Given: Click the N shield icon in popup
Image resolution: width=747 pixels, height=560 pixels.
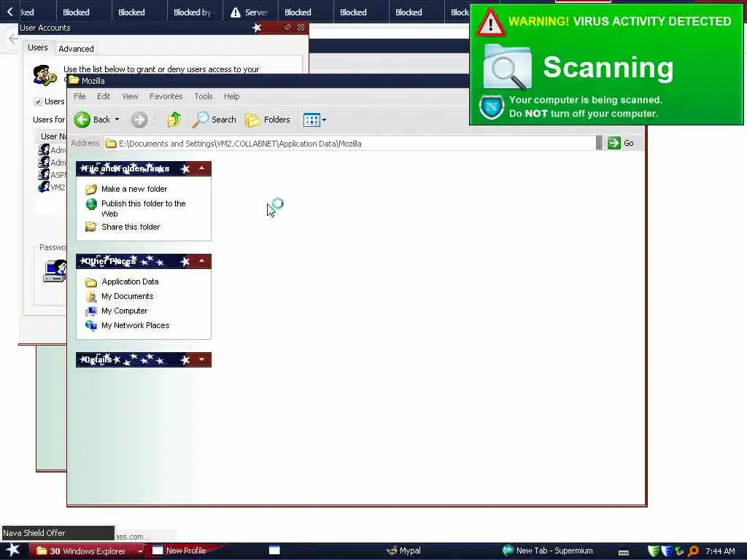Looking at the screenshot, I should coord(491,106).
